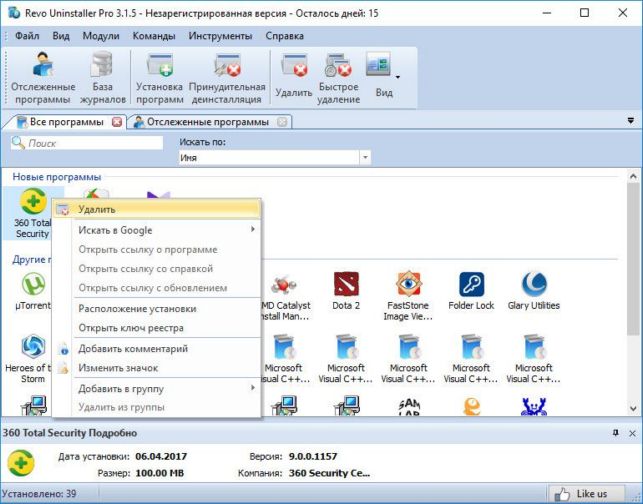This screenshot has height=504, width=643.
Task: Click scrollbar down arrow in programs list
Action: (633, 408)
